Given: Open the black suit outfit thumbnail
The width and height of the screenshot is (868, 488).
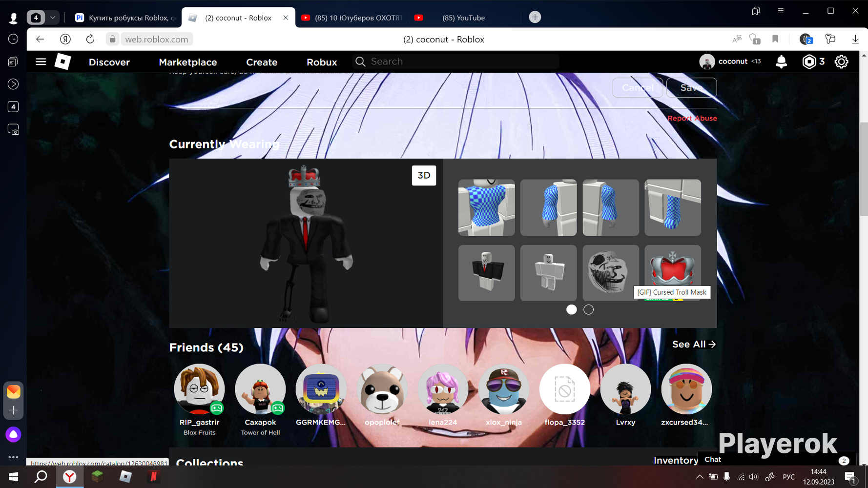Looking at the screenshot, I should coord(486,273).
